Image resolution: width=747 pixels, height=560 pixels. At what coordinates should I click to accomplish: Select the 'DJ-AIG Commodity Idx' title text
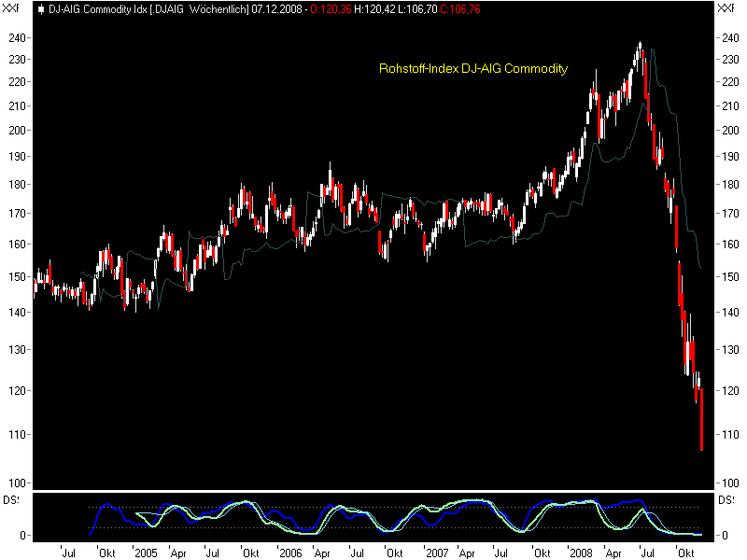tap(98, 9)
